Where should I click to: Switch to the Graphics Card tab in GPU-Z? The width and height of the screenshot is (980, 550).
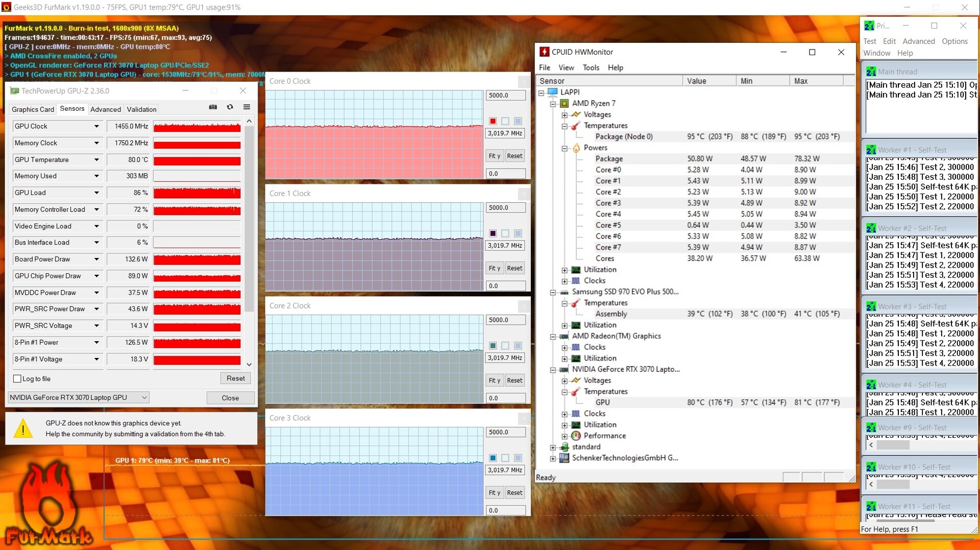coord(33,109)
